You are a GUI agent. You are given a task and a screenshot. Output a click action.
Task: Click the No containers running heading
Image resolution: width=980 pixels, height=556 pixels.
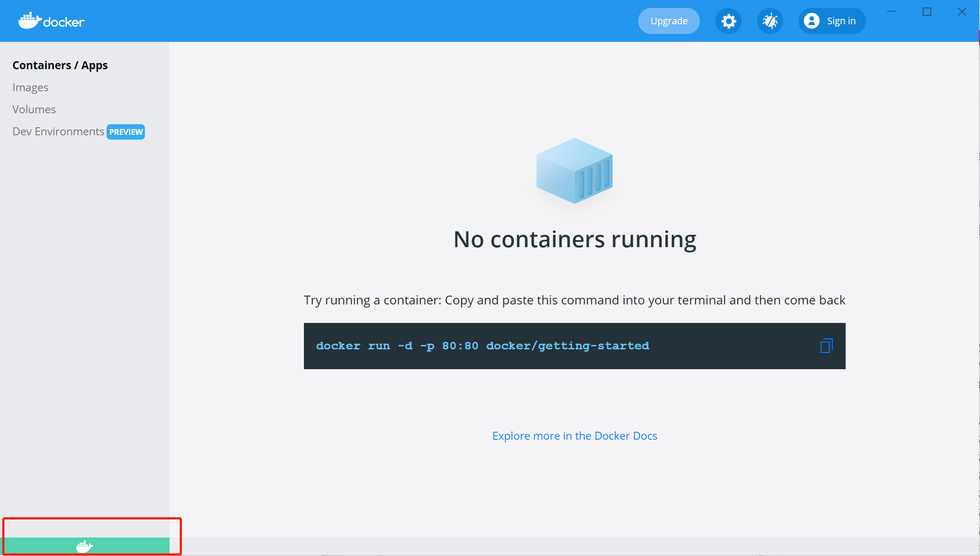tap(574, 239)
